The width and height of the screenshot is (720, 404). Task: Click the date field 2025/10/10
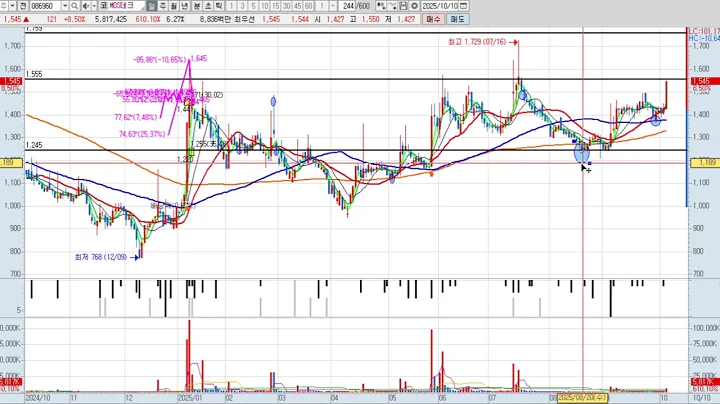click(440, 6)
